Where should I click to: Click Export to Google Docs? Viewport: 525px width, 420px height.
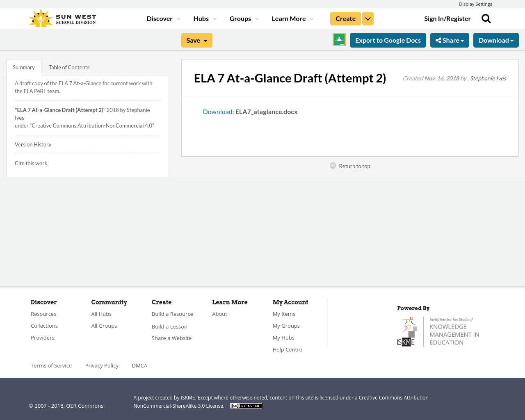click(x=388, y=39)
